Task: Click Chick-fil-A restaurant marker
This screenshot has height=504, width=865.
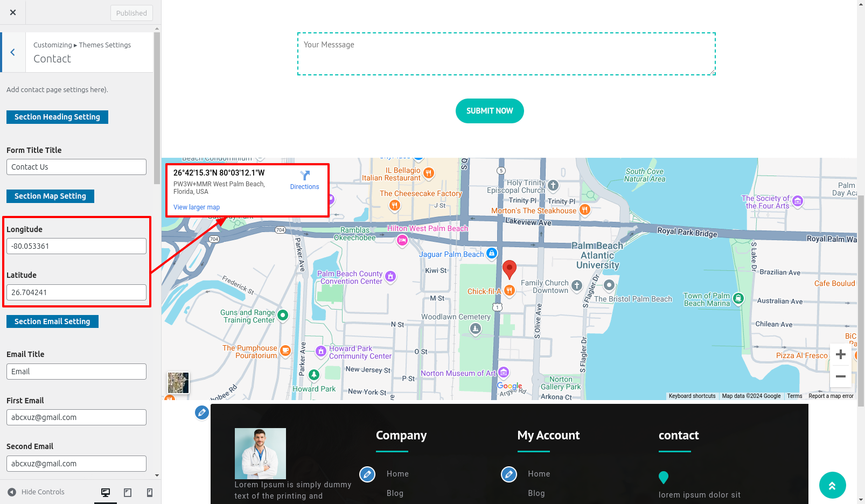Action: coord(510,291)
